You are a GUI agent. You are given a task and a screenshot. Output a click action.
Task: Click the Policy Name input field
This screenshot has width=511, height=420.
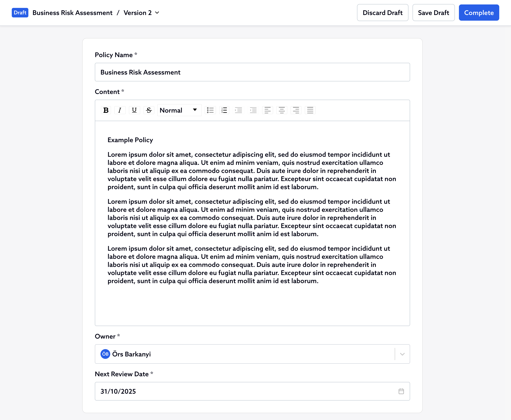(252, 72)
